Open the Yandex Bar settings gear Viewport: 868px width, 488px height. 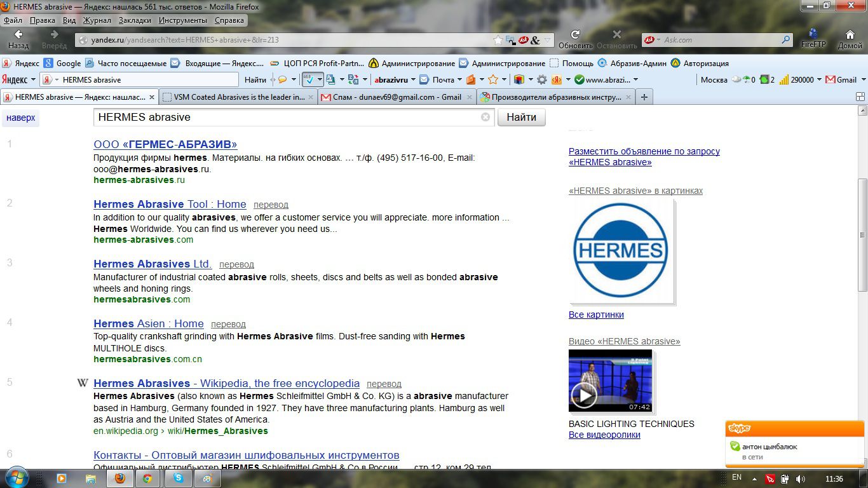(541, 79)
